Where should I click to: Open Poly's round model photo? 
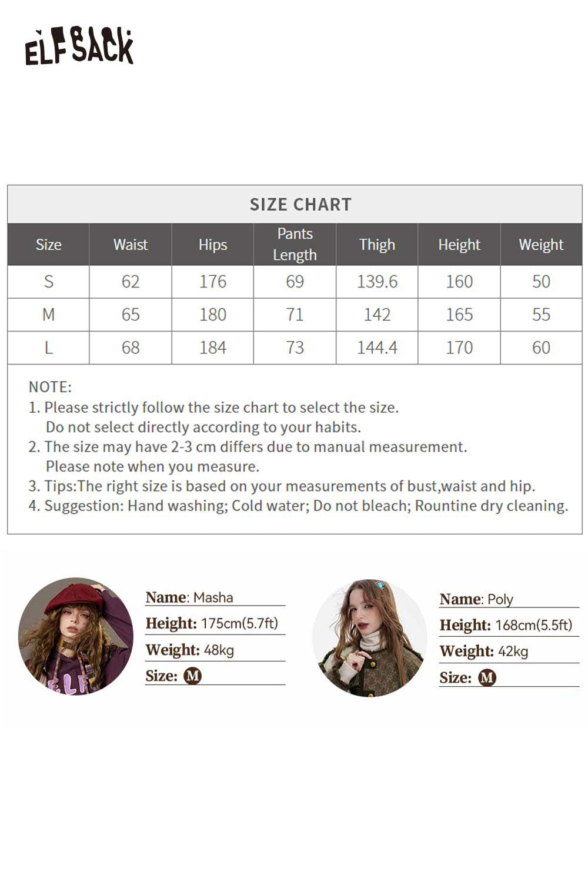click(x=370, y=638)
